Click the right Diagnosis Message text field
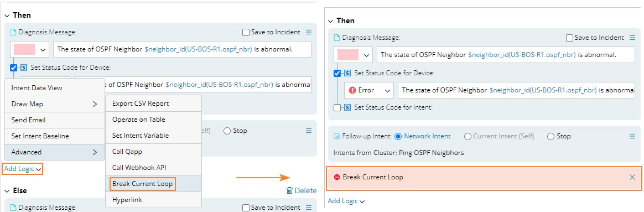 click(x=506, y=55)
